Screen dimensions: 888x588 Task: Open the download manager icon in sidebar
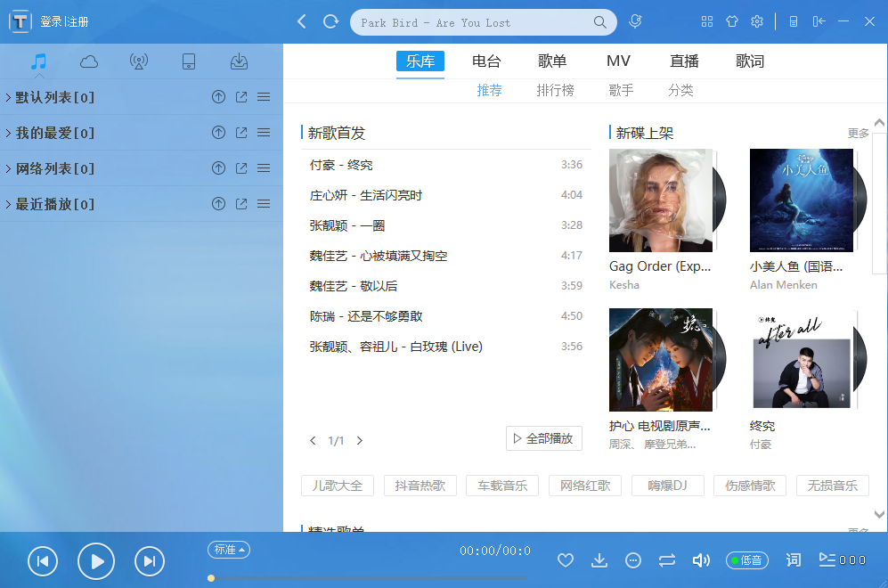239,61
